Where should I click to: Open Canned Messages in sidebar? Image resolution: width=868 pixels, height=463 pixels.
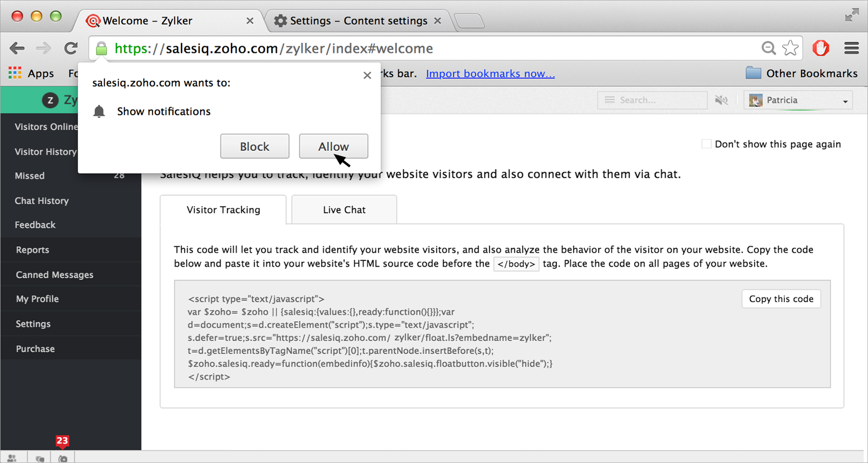pyautogui.click(x=54, y=275)
